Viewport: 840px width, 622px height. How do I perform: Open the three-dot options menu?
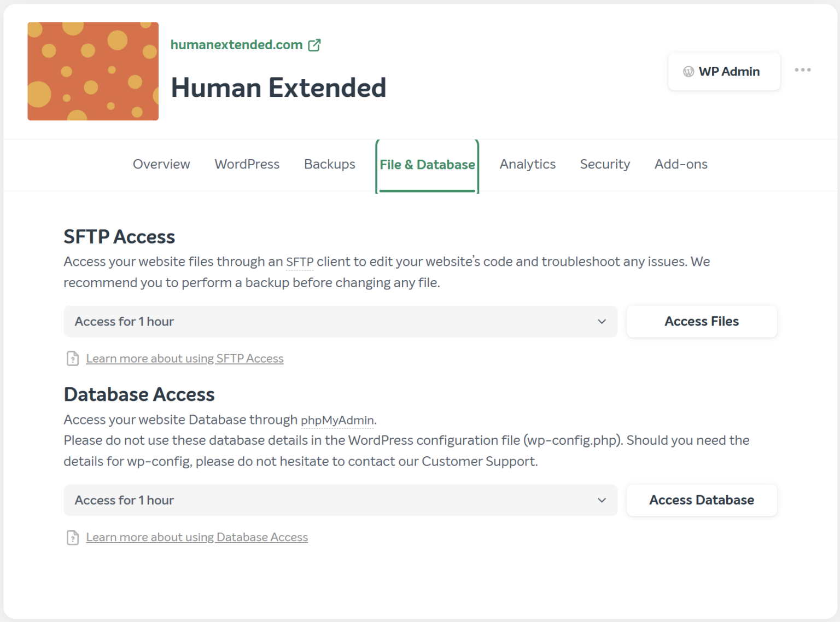point(803,69)
